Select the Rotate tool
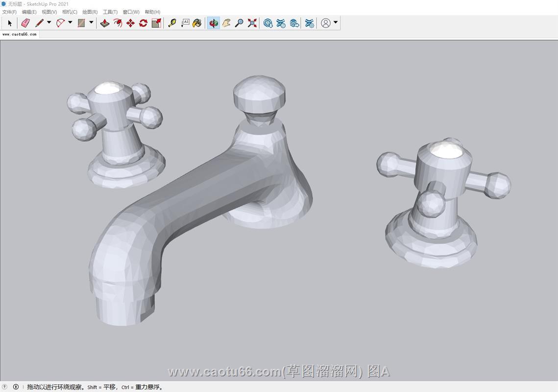Screen dimensions: 558x392 [x=144, y=23]
